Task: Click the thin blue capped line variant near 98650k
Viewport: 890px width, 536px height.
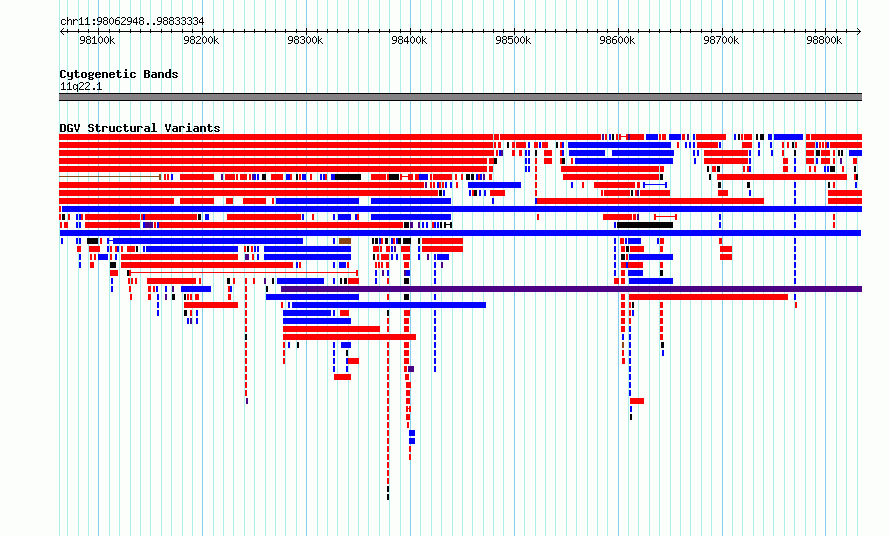Action: tap(655, 185)
